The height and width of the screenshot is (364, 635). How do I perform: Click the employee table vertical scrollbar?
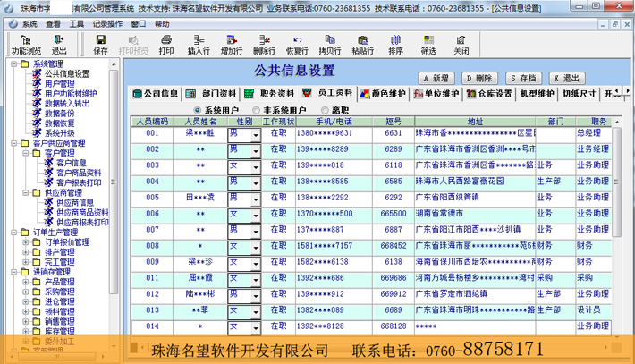(x=617, y=182)
